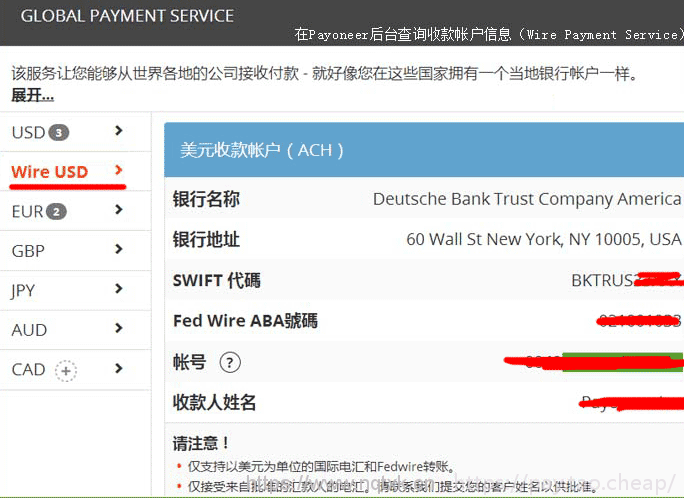Click the red chevron in Wire USD row
684x498 pixels.
click(x=119, y=171)
